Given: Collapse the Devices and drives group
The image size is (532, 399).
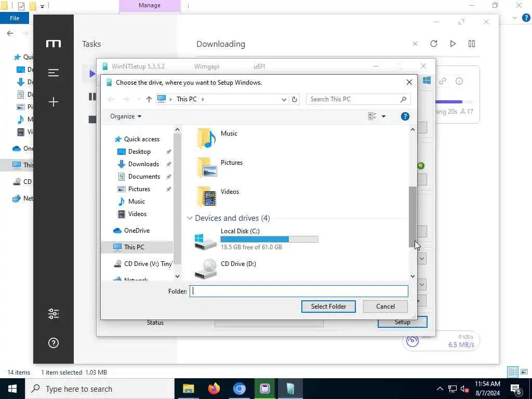Looking at the screenshot, I should [x=190, y=218].
